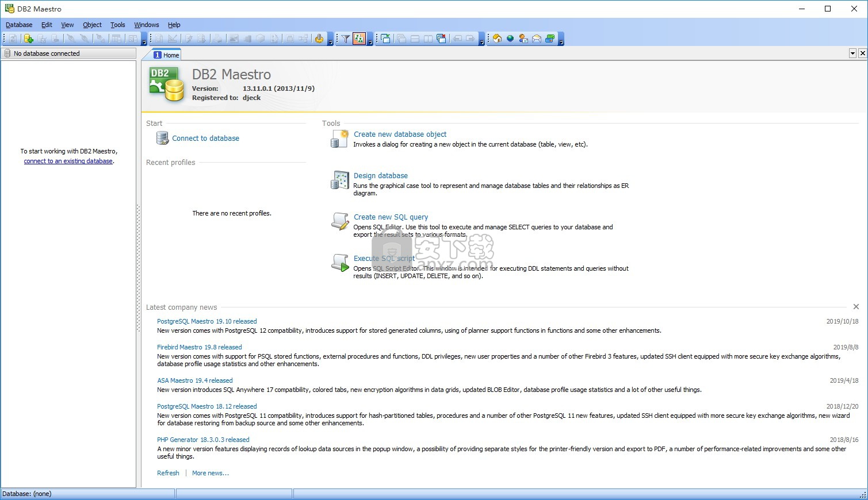This screenshot has height=500, width=868.
Task: Expand the help toolbar options arrow
Action: point(561,39)
